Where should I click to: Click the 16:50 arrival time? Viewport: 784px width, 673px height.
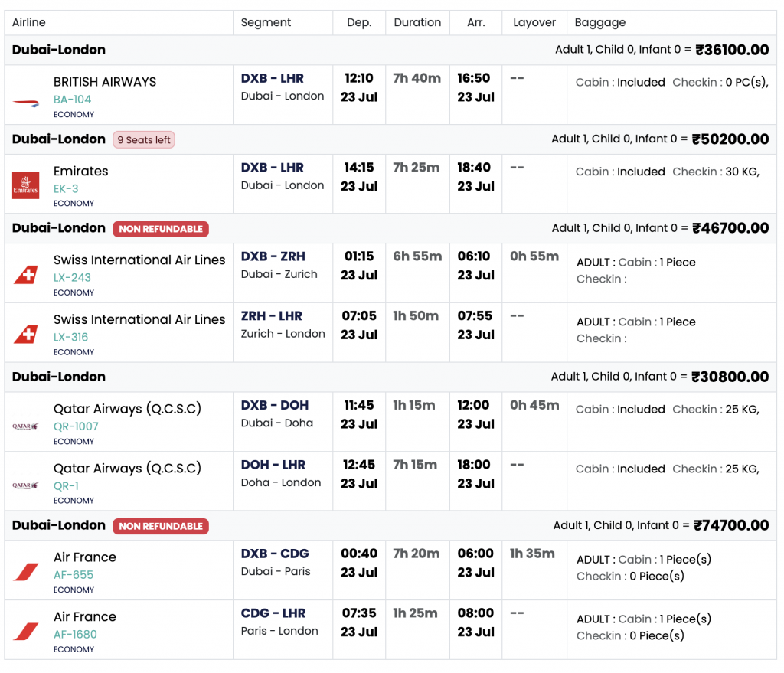point(473,78)
